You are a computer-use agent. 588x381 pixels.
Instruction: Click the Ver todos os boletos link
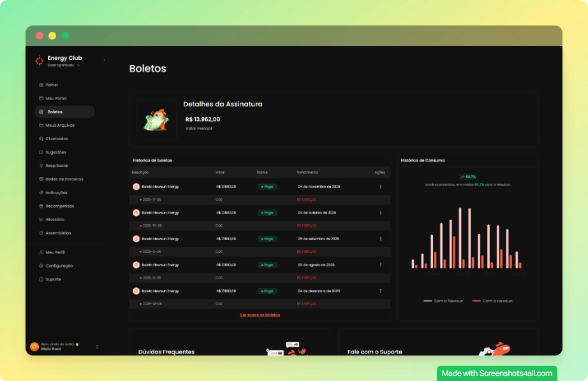(260, 315)
